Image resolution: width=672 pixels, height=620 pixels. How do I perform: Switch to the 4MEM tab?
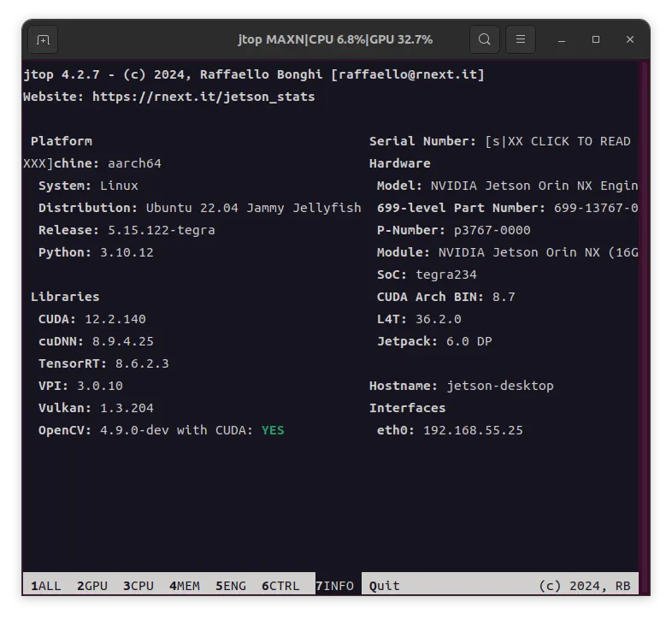click(185, 586)
